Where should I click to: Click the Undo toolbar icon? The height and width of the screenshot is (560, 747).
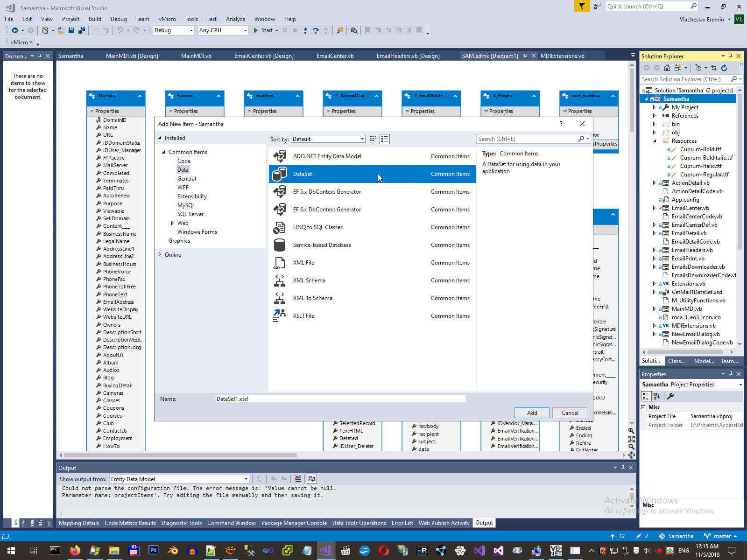pos(120,30)
